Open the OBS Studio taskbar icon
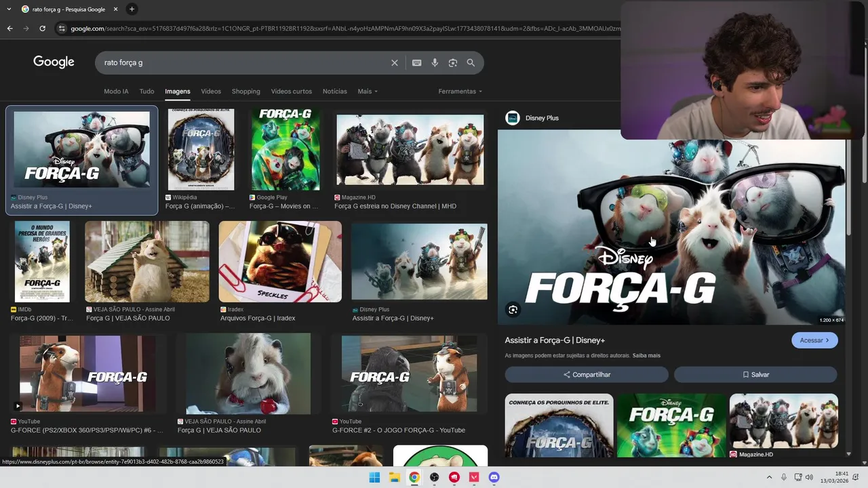 (x=434, y=477)
